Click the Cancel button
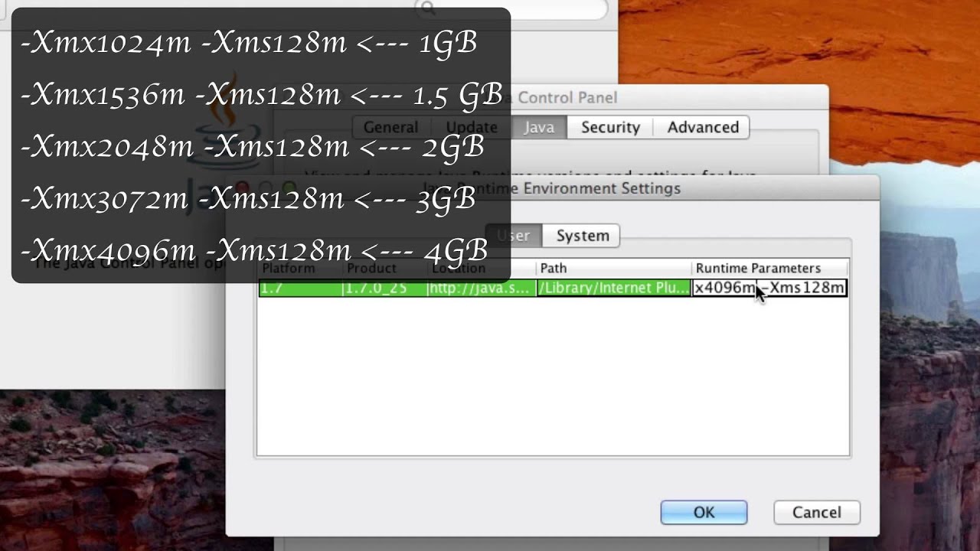 click(x=817, y=513)
